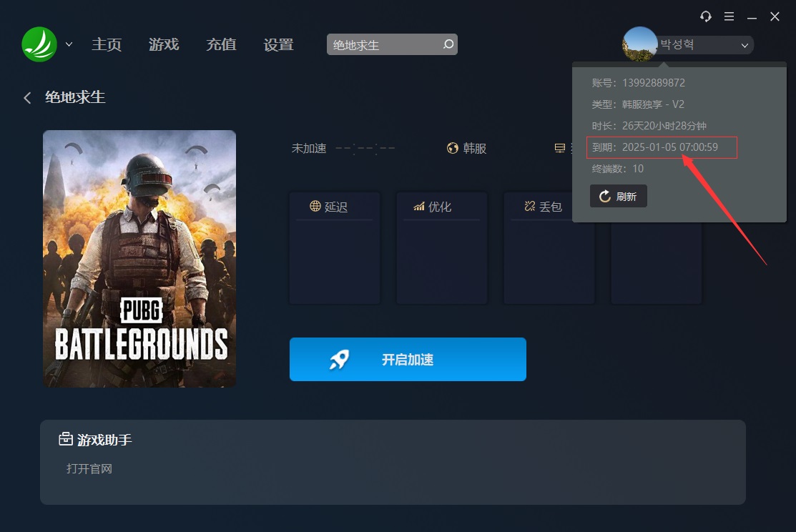Click the broken-link icon in 丢包 card

(x=530, y=206)
